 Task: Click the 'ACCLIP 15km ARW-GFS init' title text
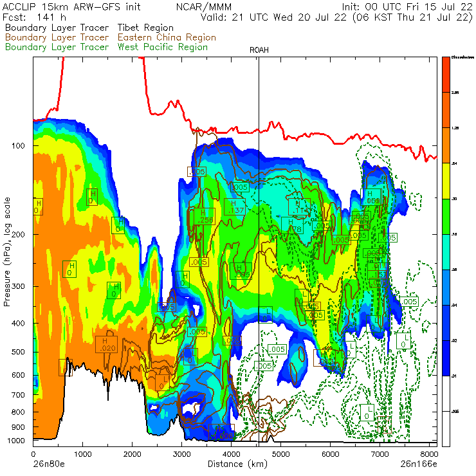point(71,6)
